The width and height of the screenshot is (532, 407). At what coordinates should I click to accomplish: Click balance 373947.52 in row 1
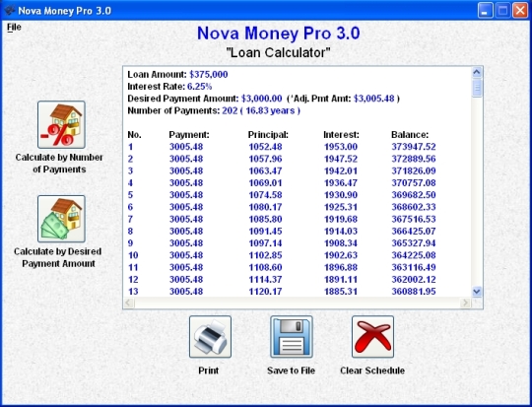414,147
